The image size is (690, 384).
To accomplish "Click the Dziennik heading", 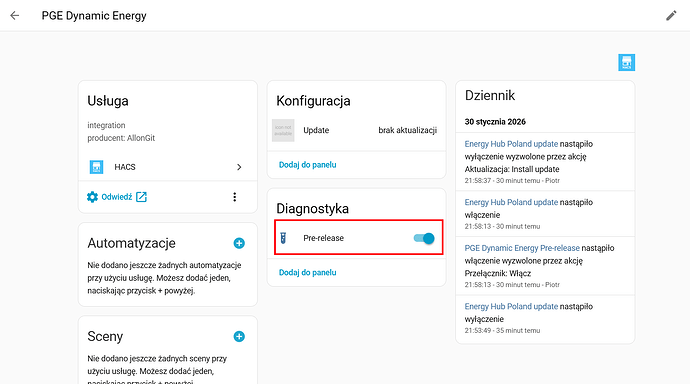I will coord(490,95).
